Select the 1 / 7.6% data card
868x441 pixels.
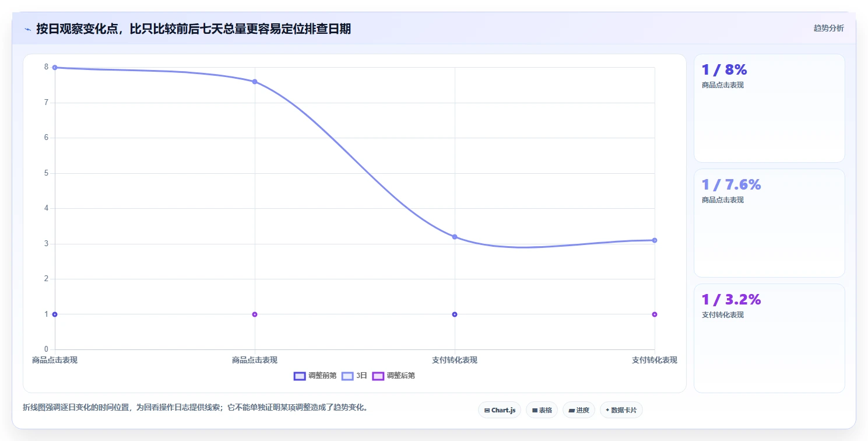pyautogui.click(x=769, y=223)
